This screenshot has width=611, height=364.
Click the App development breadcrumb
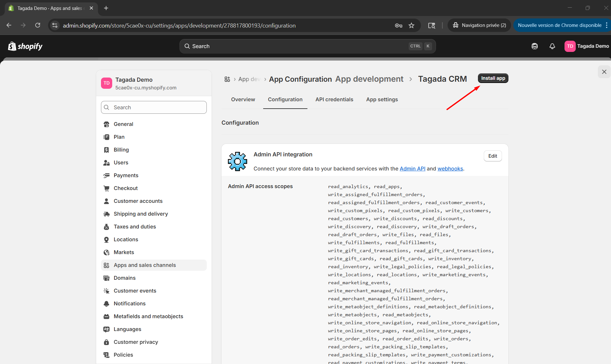pyautogui.click(x=369, y=79)
